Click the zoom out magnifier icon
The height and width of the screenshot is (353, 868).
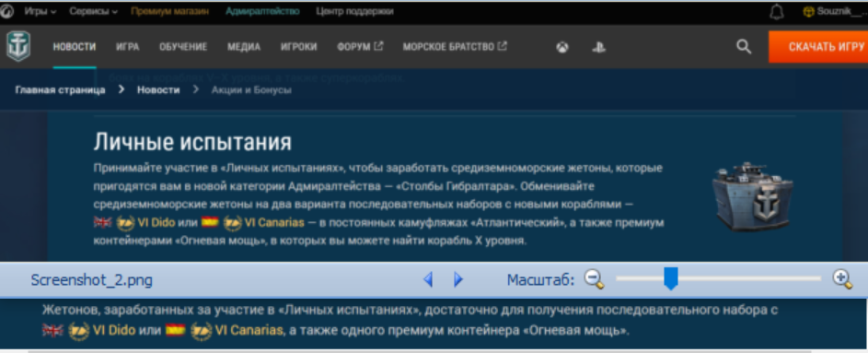(595, 279)
